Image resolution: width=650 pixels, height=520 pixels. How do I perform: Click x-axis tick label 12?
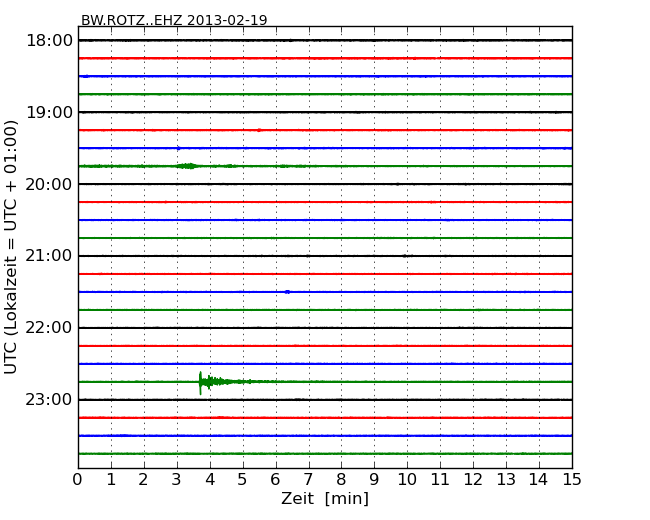coord(473,479)
